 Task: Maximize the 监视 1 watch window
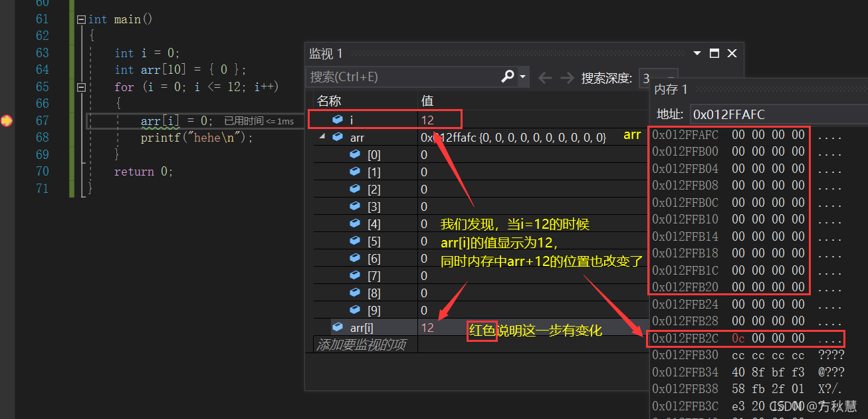[x=714, y=53]
